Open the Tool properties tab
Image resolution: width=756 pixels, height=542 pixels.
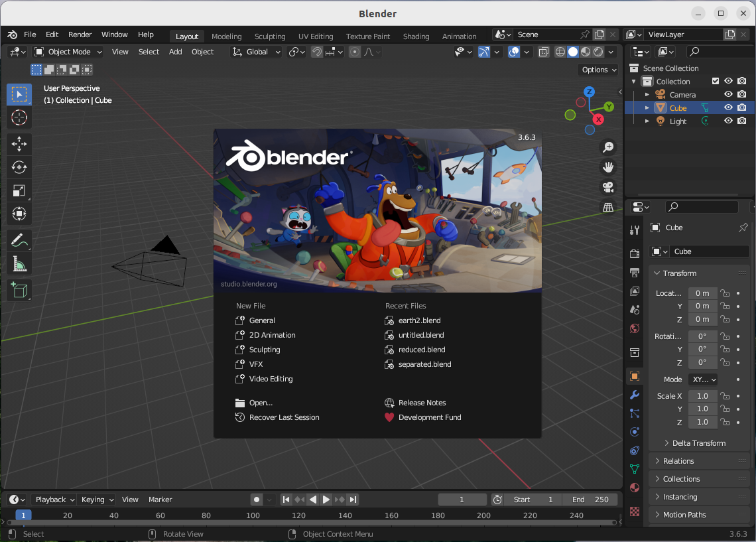tap(635, 230)
